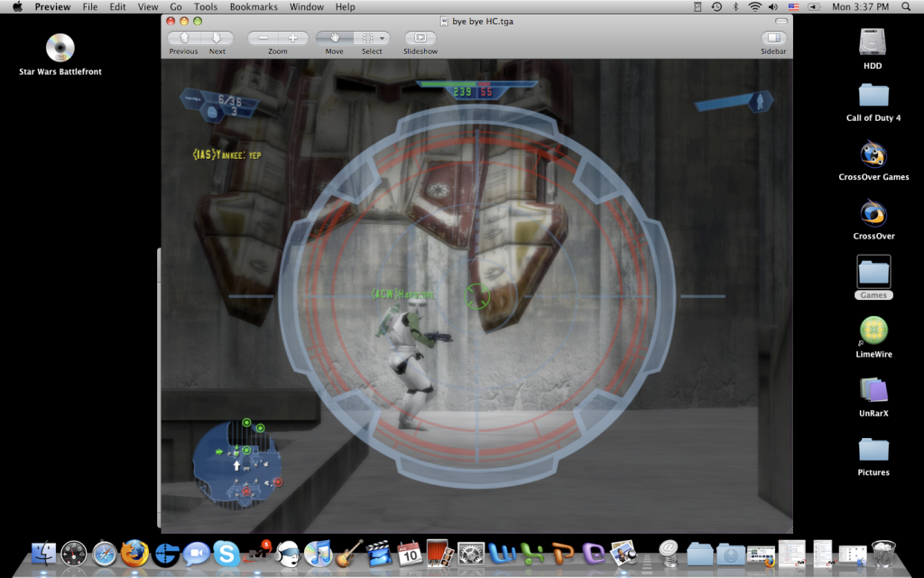This screenshot has height=578, width=924.
Task: Zoom out with the minus button
Action: [263, 38]
